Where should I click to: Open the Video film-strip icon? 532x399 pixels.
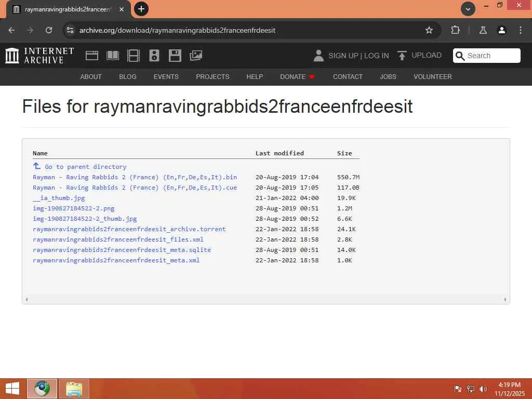click(x=134, y=56)
